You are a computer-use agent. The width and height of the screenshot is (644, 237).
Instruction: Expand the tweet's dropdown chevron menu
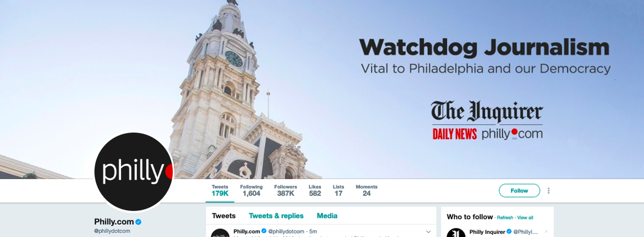428,232
